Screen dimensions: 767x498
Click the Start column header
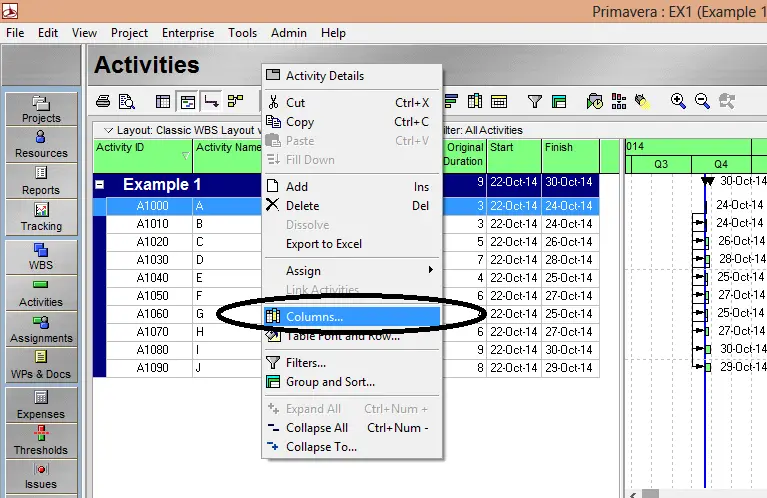(x=514, y=156)
